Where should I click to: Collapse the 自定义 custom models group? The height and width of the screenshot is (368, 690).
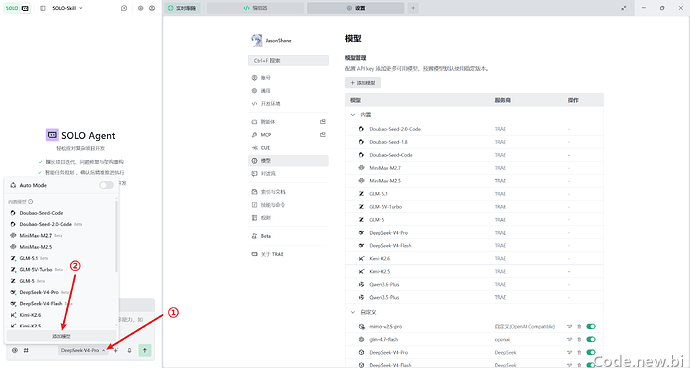click(x=353, y=312)
